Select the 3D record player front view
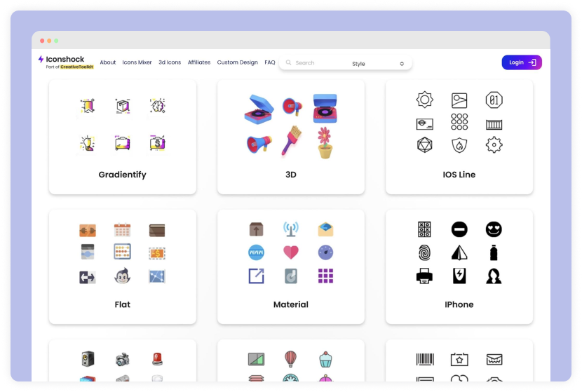 pyautogui.click(x=325, y=108)
